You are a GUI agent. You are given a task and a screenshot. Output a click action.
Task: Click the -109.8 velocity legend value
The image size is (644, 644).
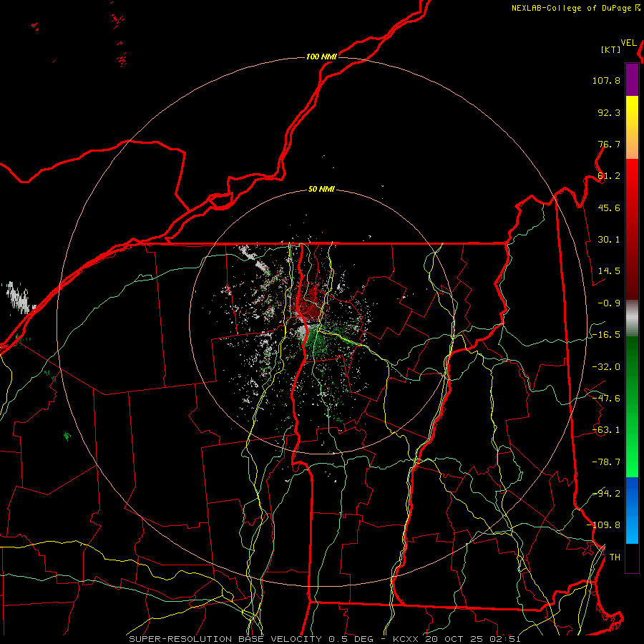(603, 525)
